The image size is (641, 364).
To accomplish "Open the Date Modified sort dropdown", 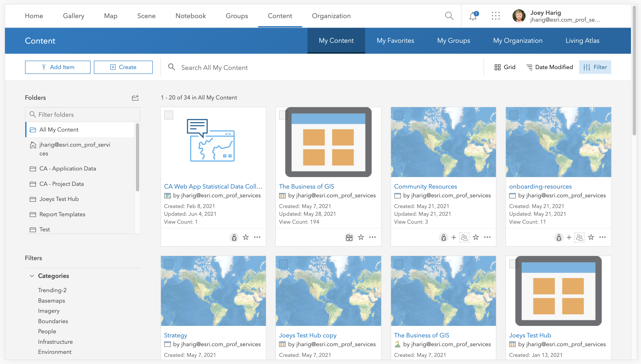I will click(550, 67).
